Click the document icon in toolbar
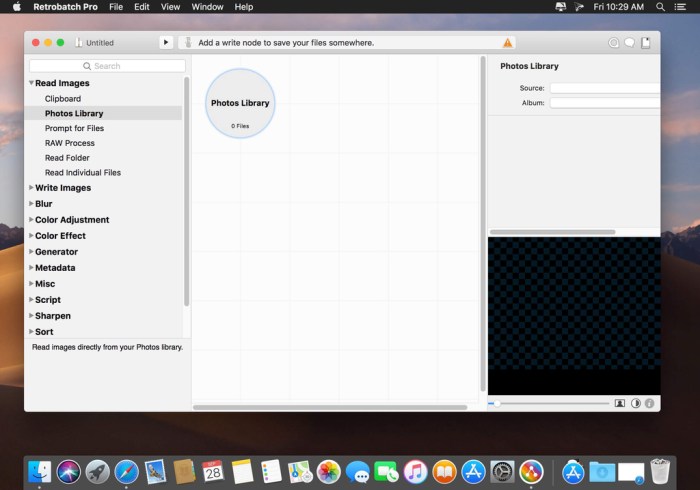The height and width of the screenshot is (490, 700). (x=646, y=43)
